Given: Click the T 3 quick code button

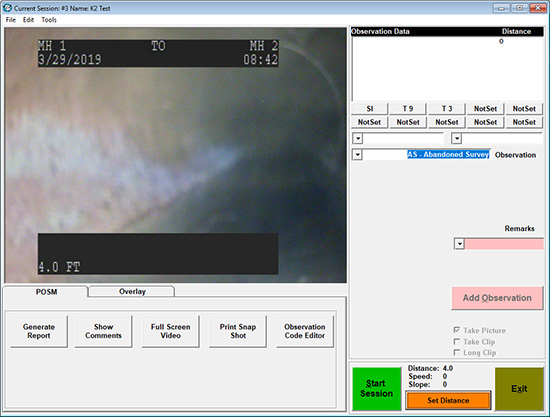Looking at the screenshot, I should 447,109.
